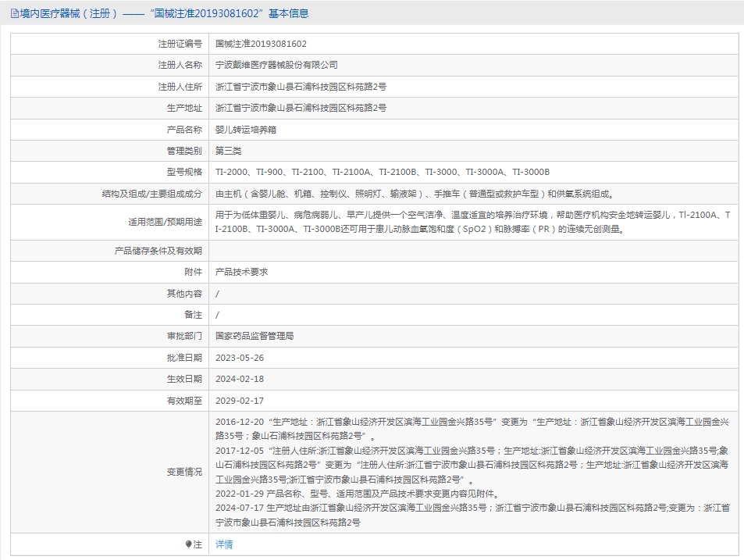The width and height of the screenshot is (744, 560).
Task: Click the 批准日期 label
Action: point(184,358)
